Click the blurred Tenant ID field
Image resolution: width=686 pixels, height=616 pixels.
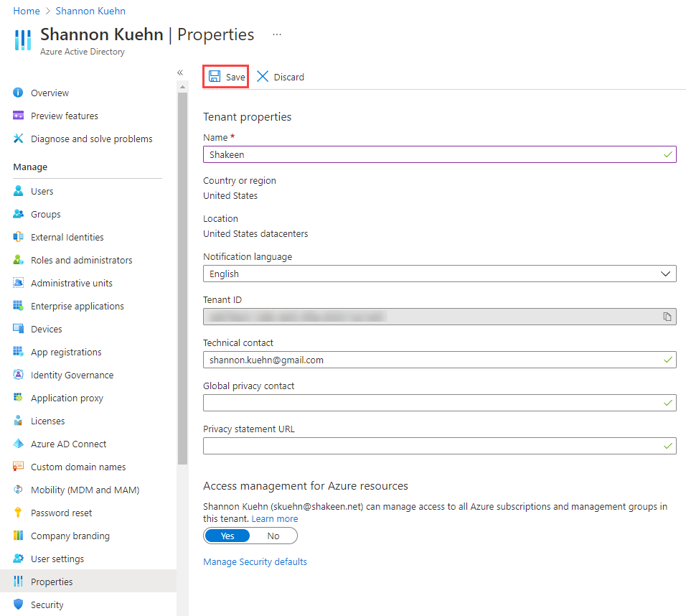click(x=440, y=317)
